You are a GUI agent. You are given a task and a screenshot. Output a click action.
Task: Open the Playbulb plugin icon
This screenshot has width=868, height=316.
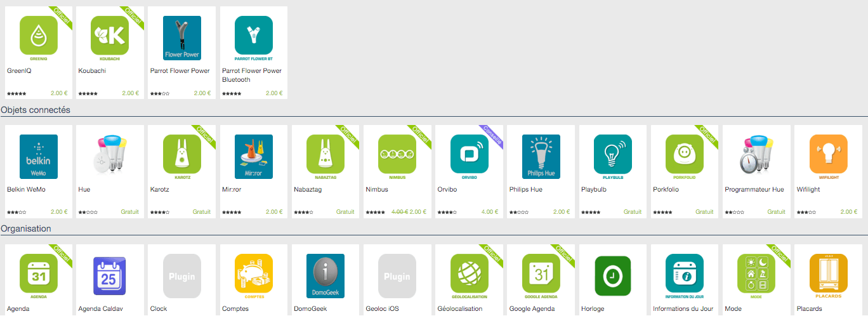[x=613, y=157]
